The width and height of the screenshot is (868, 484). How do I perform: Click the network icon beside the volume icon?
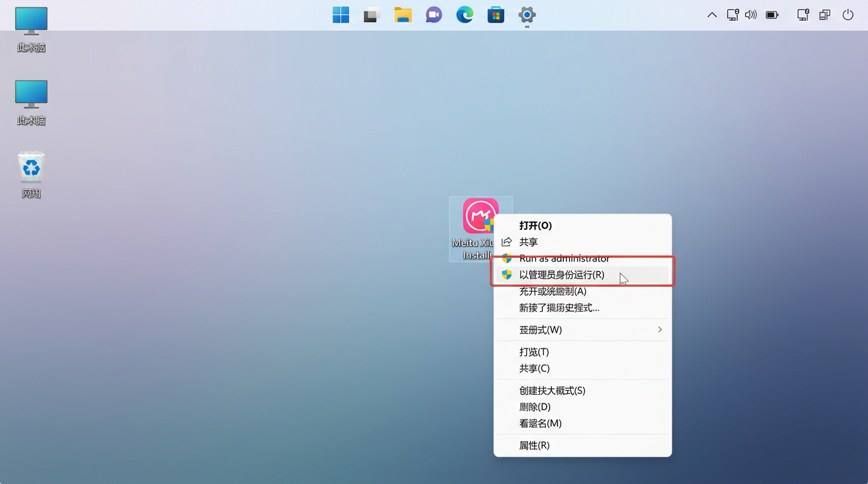pos(732,15)
